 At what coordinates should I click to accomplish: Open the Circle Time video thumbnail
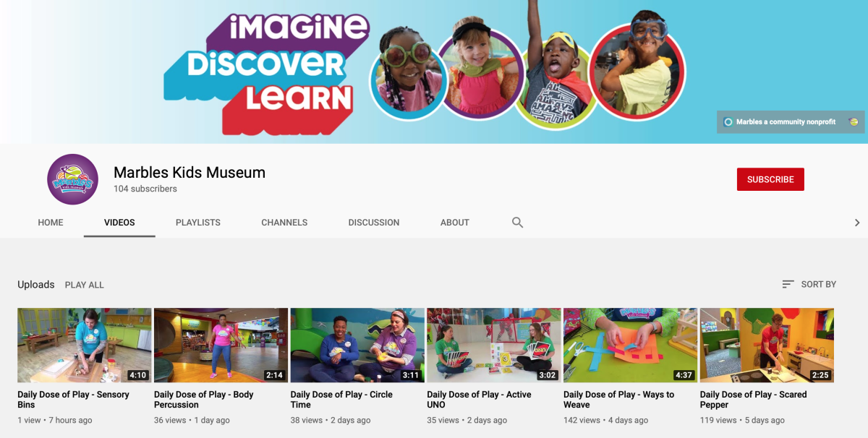[x=357, y=345]
